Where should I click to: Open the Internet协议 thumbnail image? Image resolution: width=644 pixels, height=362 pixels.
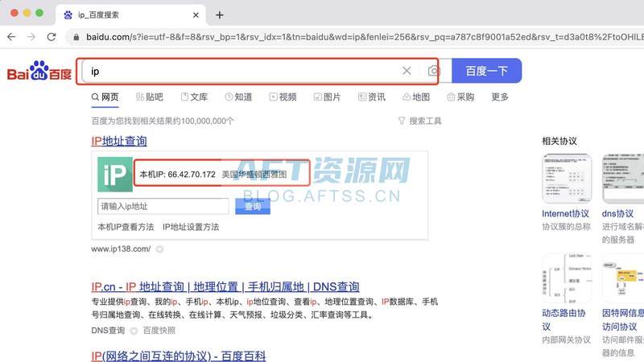[x=565, y=178]
